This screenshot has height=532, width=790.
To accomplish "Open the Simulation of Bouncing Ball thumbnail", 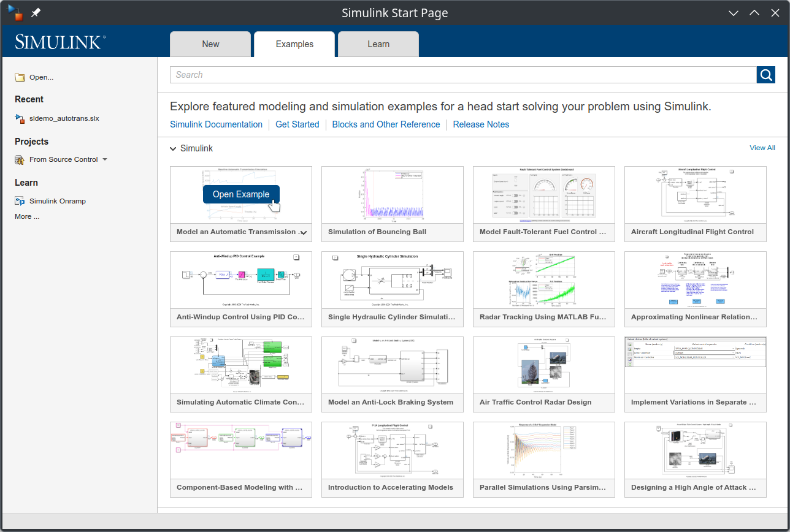I will tap(393, 195).
